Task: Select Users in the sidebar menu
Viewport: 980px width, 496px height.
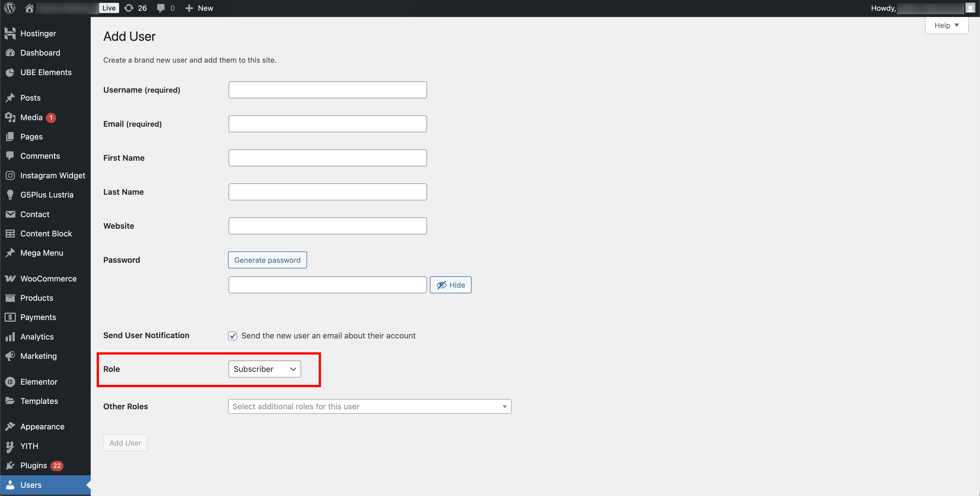Action: coord(30,485)
